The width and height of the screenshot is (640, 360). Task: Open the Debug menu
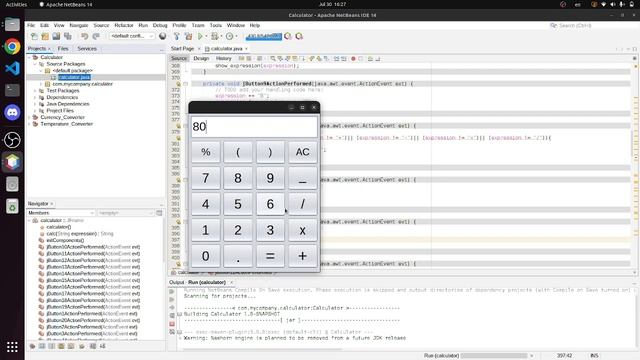pyautogui.click(x=160, y=25)
